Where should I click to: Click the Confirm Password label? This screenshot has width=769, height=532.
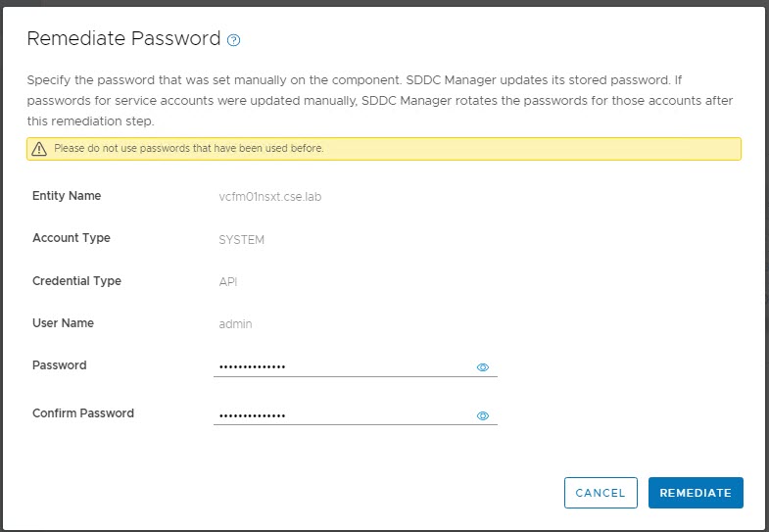point(83,413)
